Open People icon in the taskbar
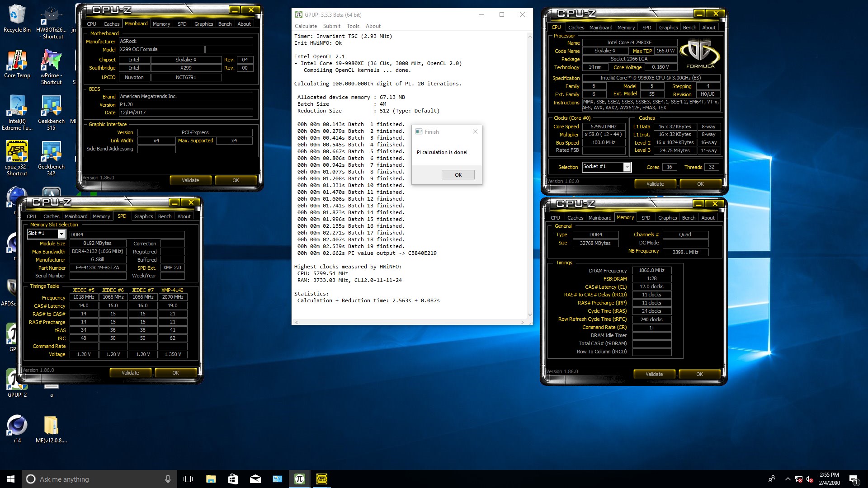The image size is (868, 488). pos(771,479)
